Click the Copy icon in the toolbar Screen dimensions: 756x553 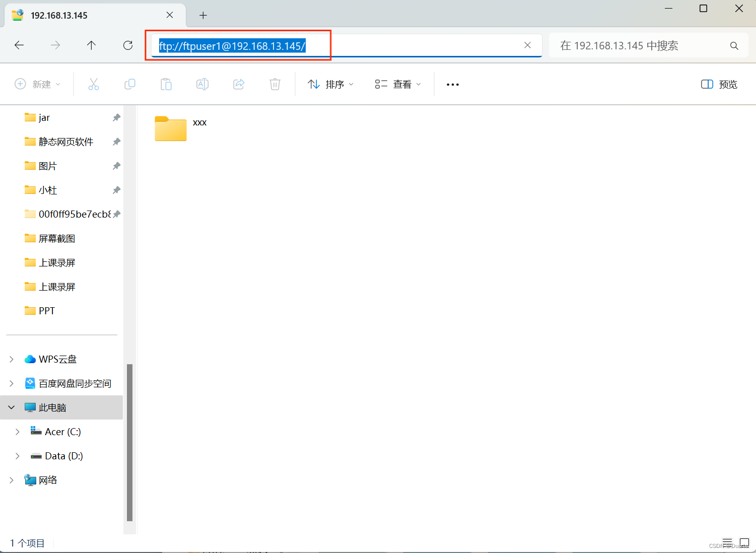pyautogui.click(x=130, y=84)
